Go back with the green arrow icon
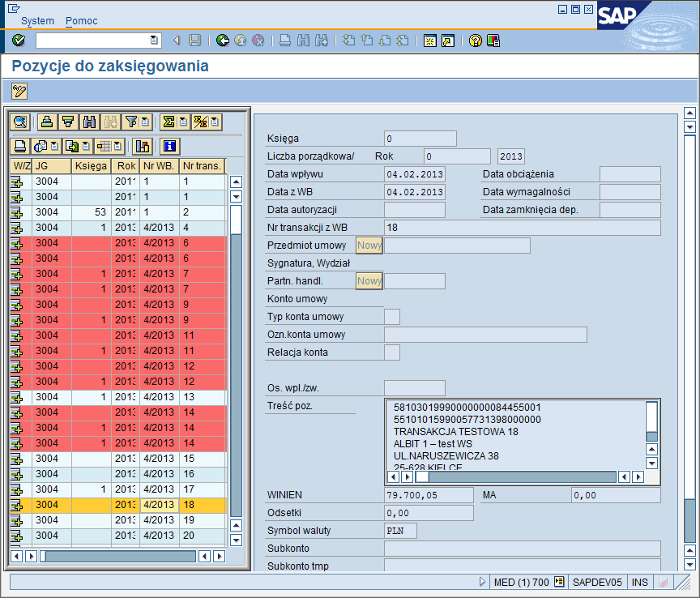 tap(222, 41)
